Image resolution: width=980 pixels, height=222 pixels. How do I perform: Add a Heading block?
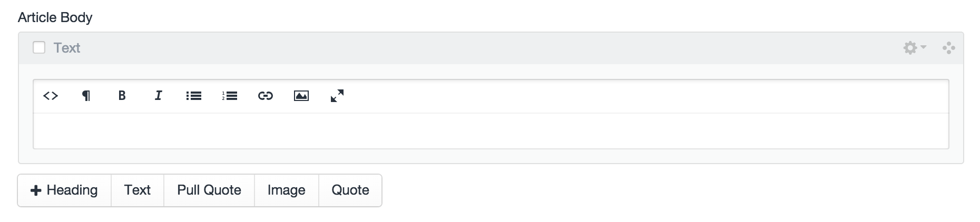click(65, 190)
